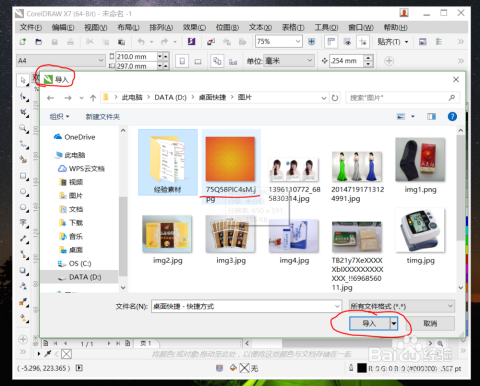The width and height of the screenshot is (480, 386).
Task: Open the 贴齐 snap dropdown
Action: tap(407, 42)
